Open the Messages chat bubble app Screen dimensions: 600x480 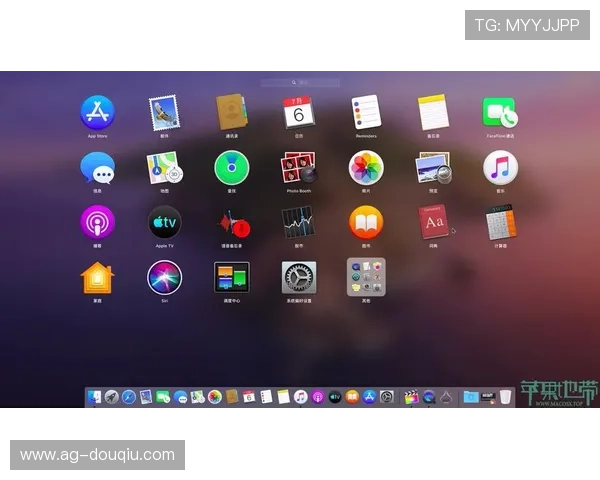pyautogui.click(x=97, y=167)
